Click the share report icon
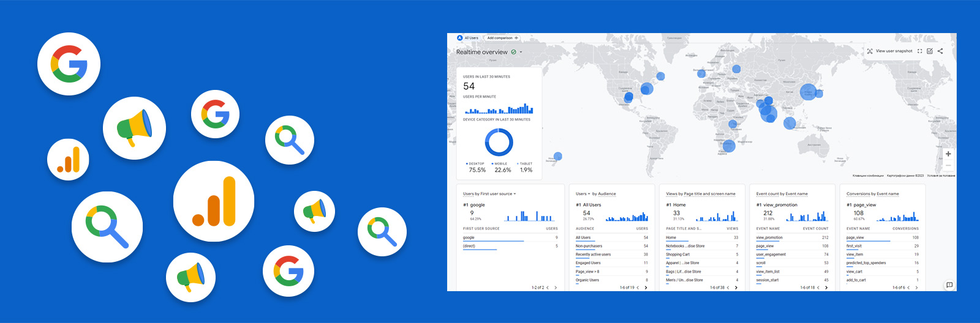 point(940,51)
